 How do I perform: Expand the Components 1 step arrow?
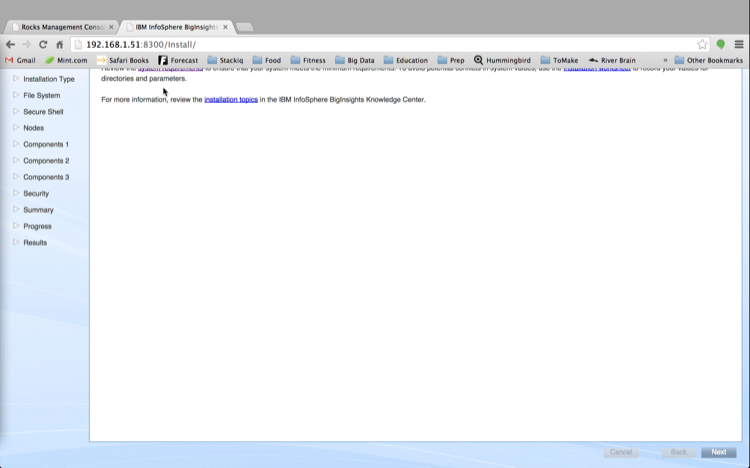(x=16, y=144)
